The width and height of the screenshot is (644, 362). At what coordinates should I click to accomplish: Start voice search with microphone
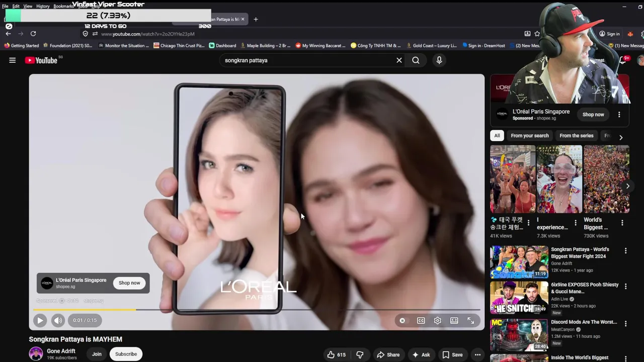point(439,60)
